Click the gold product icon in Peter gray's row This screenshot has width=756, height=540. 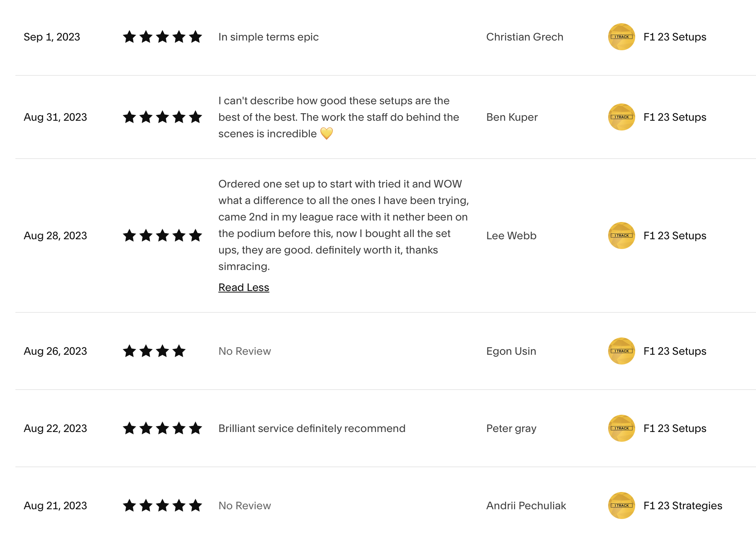[621, 428]
